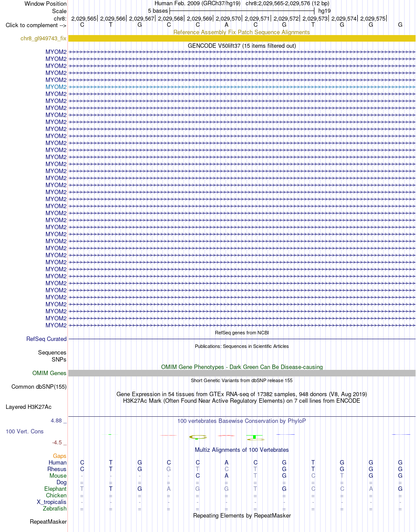The height and width of the screenshot is (532, 416).
Task: Open Reference Assembly Fix Patch Sequence Alignments title
Action: click(242, 32)
